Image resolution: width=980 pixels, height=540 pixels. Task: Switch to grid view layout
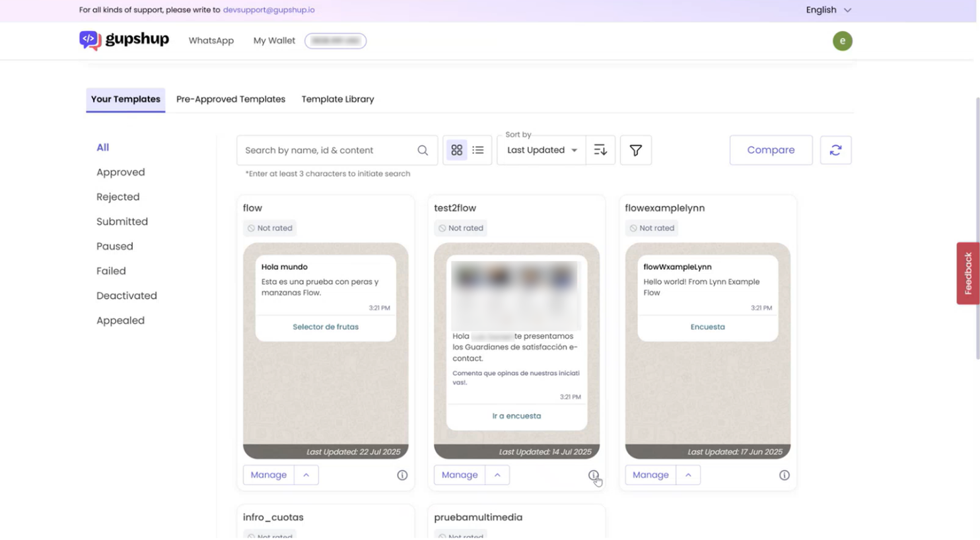tap(456, 151)
